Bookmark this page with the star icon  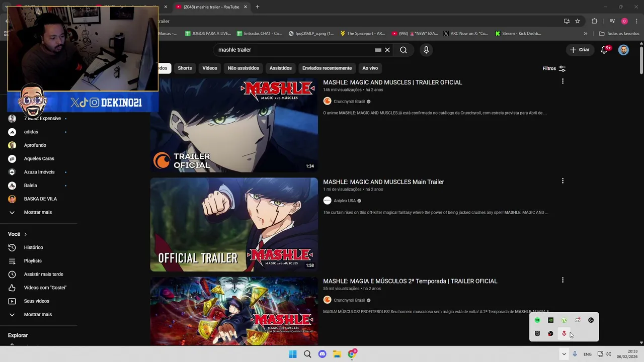click(x=578, y=21)
